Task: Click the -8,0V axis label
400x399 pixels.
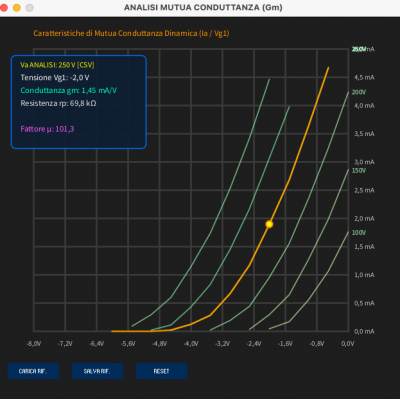Action: click(34, 344)
